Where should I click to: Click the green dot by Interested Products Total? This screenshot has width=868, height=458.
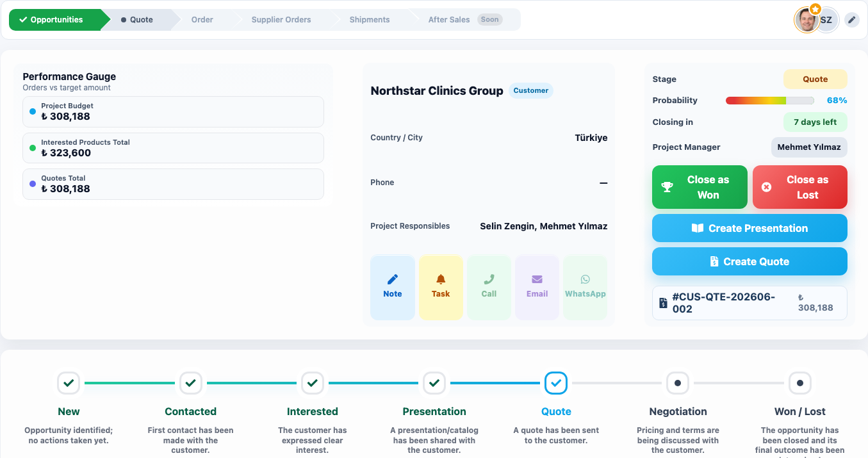[33, 148]
